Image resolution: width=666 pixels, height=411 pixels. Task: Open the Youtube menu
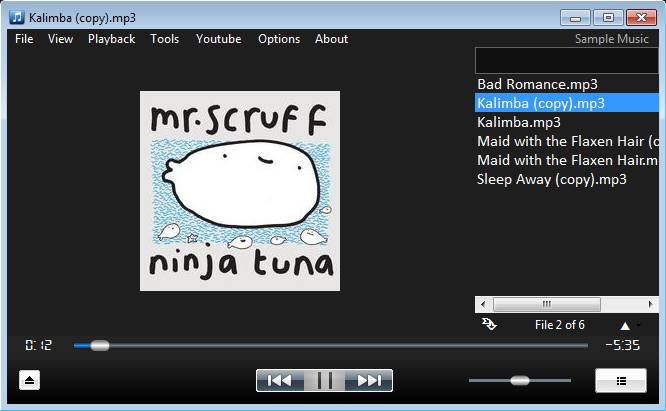(x=218, y=39)
